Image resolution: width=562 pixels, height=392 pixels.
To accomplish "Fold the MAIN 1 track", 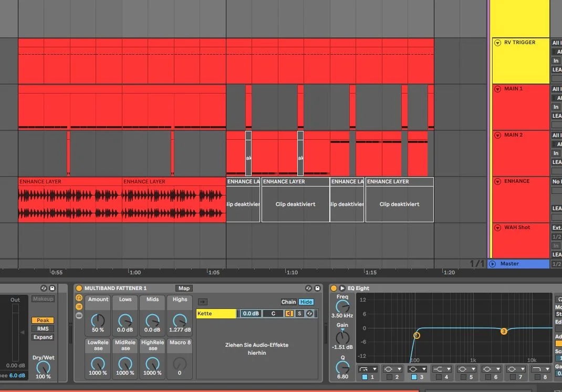I will click(x=497, y=89).
